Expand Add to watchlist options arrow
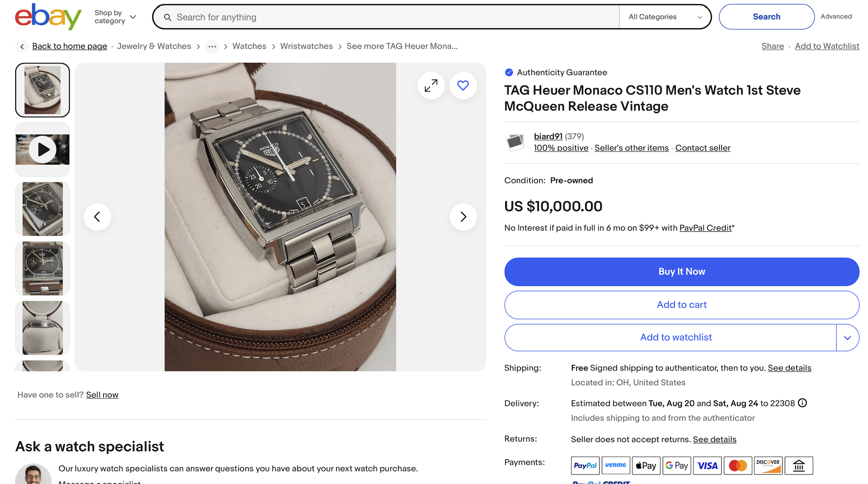This screenshot has width=868, height=484. 847,338
